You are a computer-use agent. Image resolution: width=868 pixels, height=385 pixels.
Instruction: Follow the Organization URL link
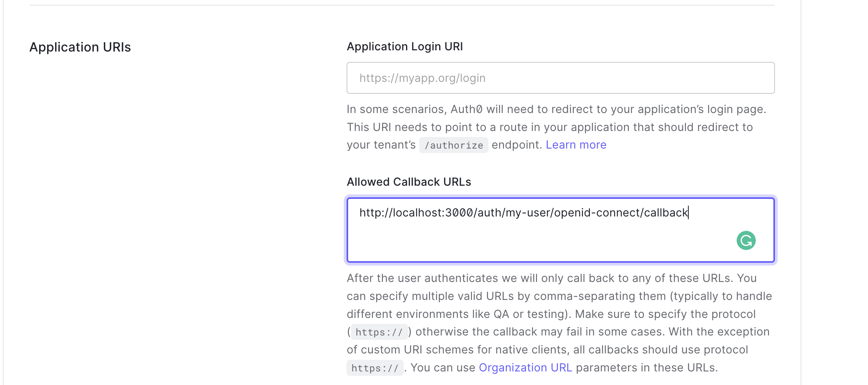(525, 367)
